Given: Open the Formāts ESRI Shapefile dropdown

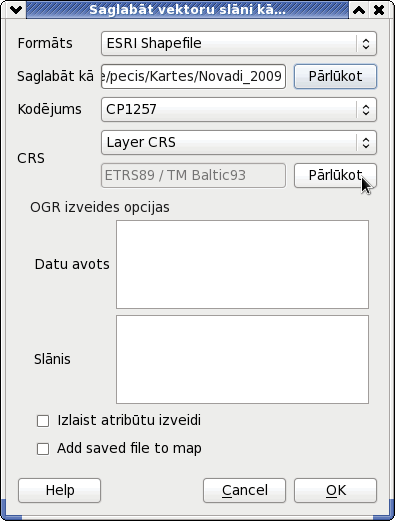Looking at the screenshot, I should tap(239, 43).
